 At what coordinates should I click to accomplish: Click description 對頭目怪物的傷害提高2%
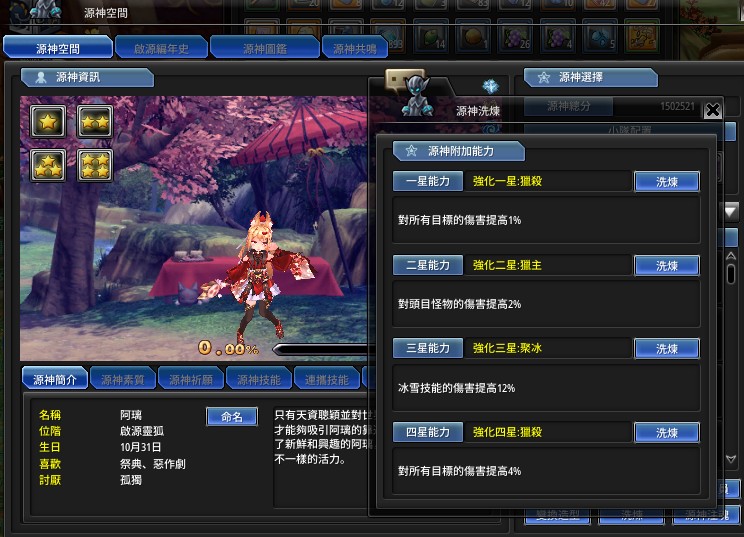point(459,304)
